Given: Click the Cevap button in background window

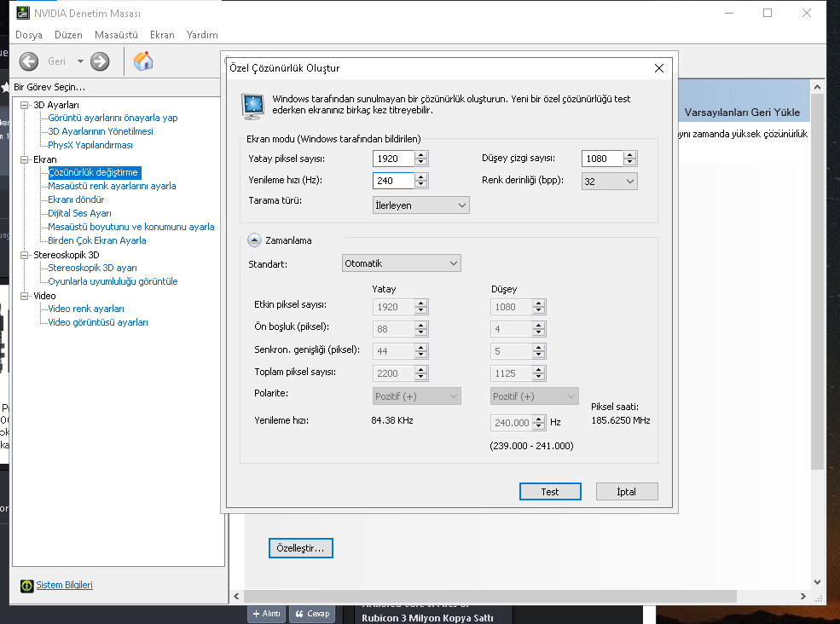Looking at the screenshot, I should [312, 614].
